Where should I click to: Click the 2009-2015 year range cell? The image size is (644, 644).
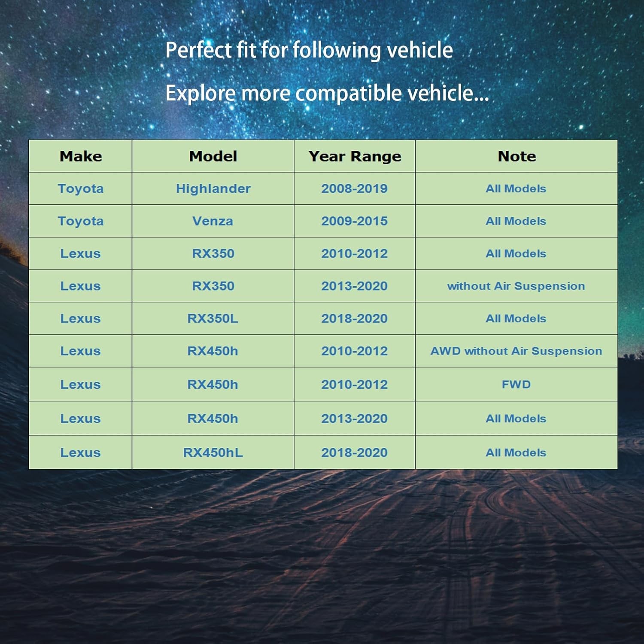pos(355,221)
